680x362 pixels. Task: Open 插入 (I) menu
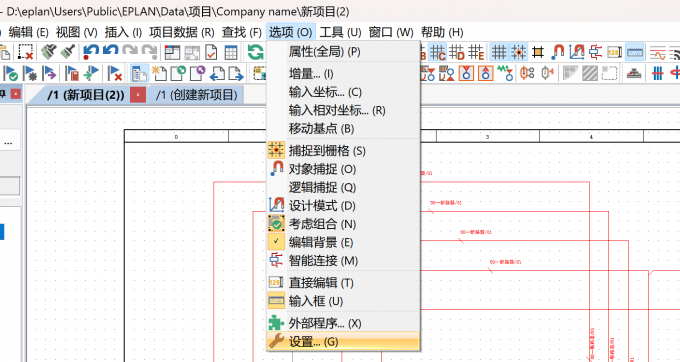pyautogui.click(x=123, y=32)
